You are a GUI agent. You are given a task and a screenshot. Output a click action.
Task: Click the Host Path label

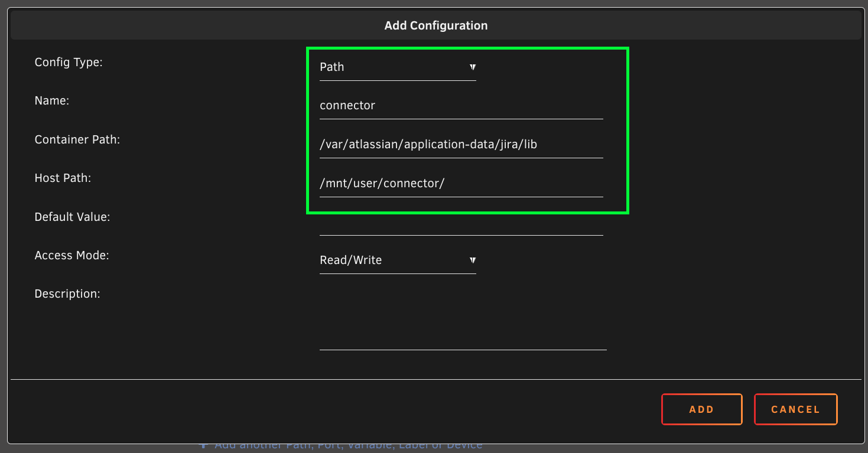(63, 178)
